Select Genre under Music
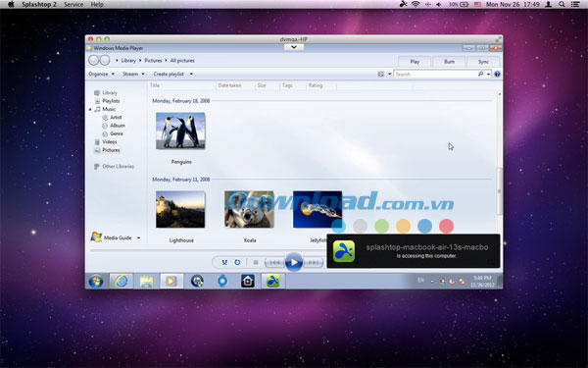The image size is (588, 368). tap(113, 133)
